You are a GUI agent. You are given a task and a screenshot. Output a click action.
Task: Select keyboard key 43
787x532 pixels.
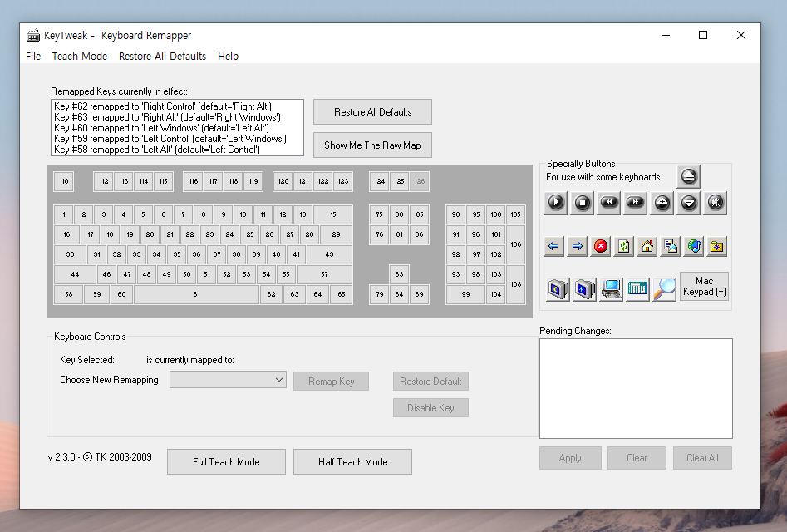point(329,254)
